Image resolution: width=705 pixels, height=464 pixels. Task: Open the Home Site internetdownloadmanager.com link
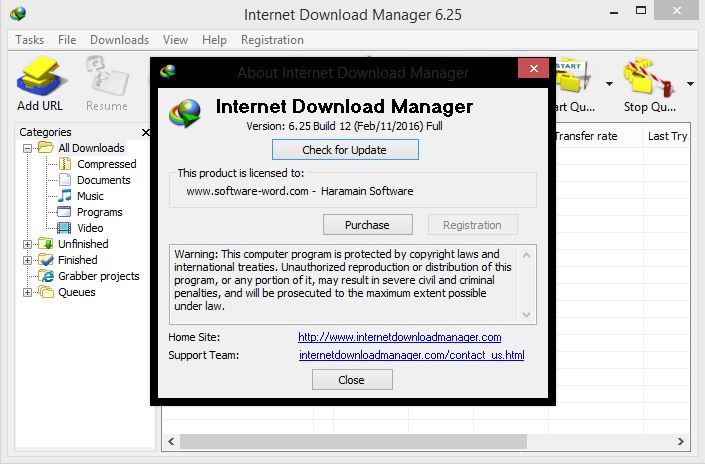click(x=399, y=337)
